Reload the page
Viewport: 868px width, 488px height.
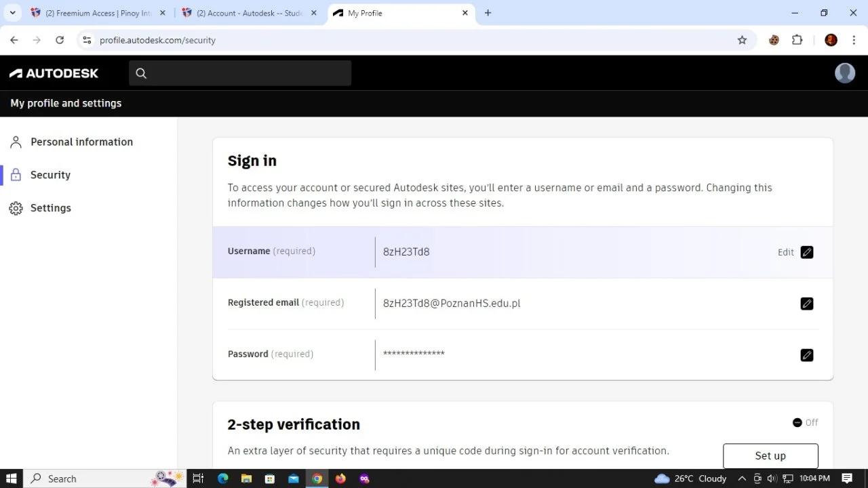tap(60, 40)
